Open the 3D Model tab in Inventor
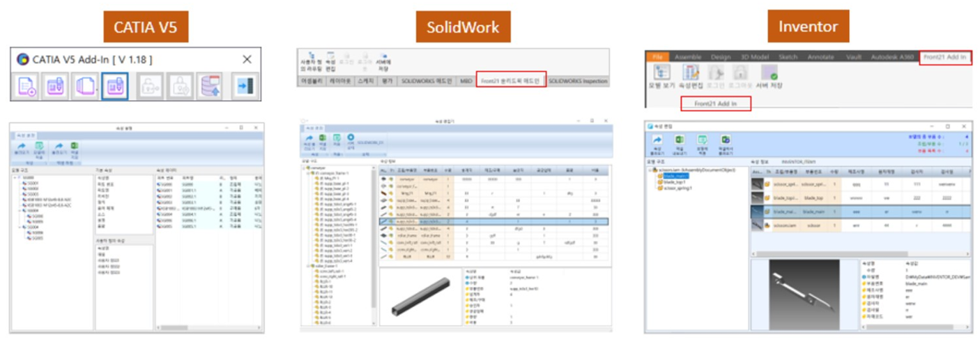 753,57
